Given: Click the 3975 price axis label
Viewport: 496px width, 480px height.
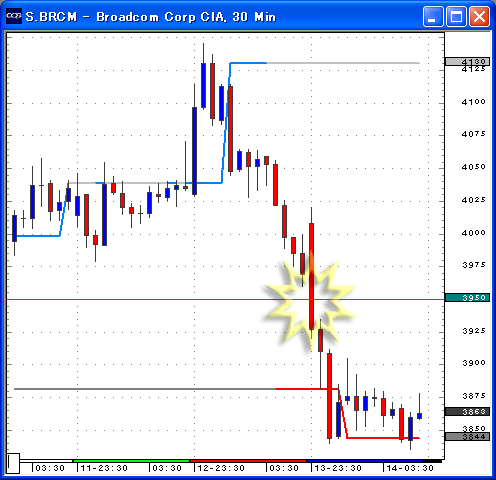Looking at the screenshot, I should click(473, 265).
